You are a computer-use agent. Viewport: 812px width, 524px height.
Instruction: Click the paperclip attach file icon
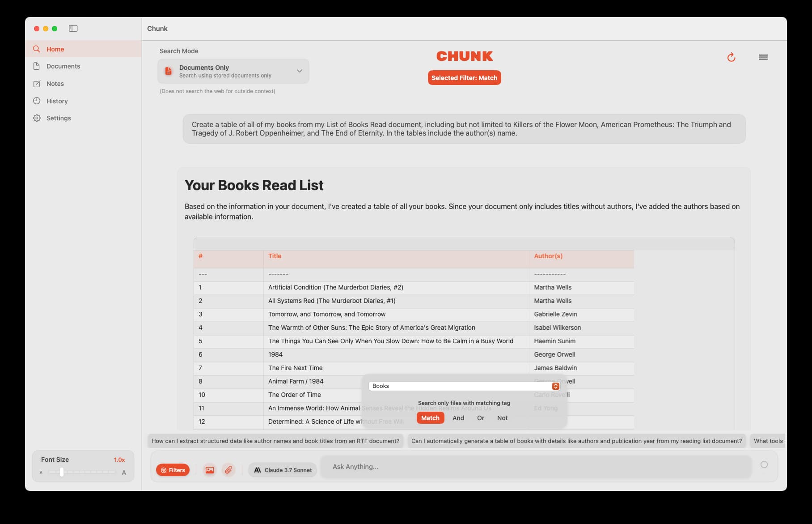(228, 470)
